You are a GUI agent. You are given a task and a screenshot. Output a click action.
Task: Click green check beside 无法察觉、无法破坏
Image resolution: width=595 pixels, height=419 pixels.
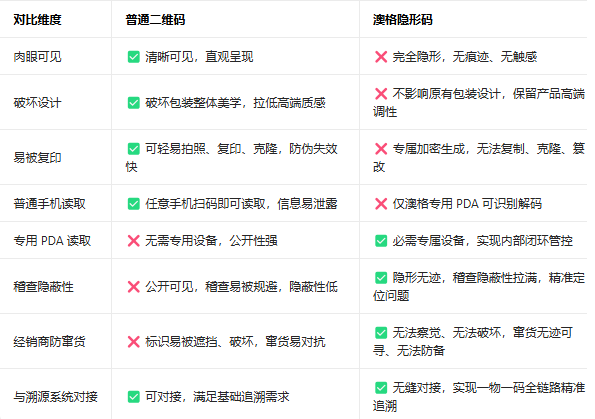(381, 332)
